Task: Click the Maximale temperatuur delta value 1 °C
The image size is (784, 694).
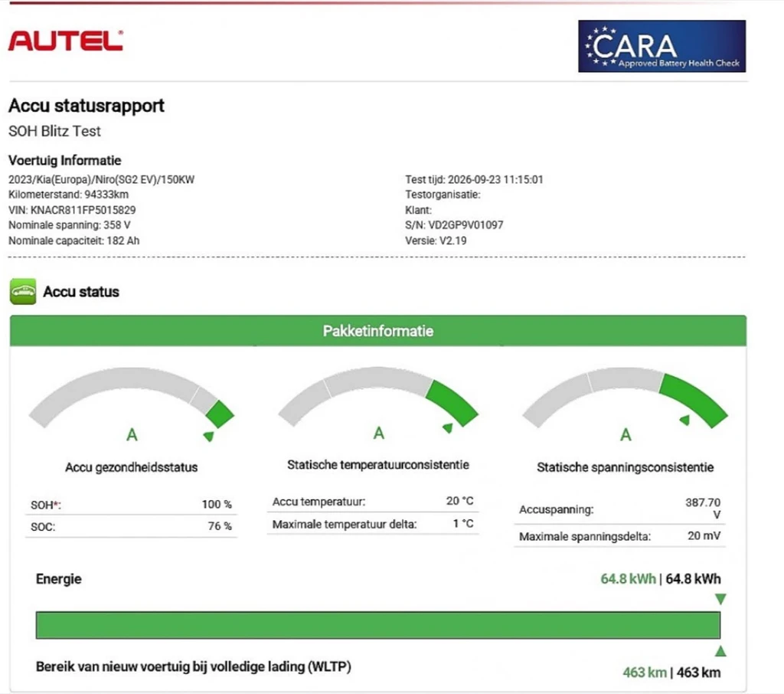Action: pyautogui.click(x=463, y=524)
